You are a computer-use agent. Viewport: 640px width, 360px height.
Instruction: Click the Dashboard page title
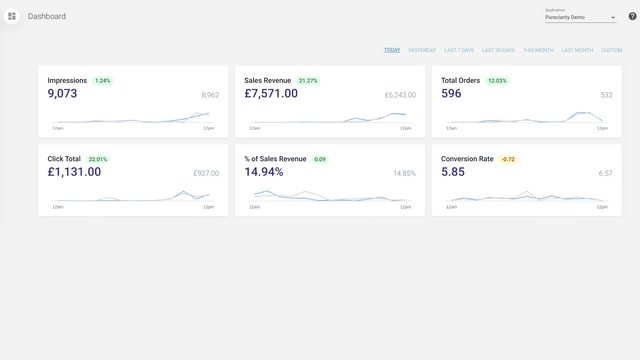coord(47,16)
